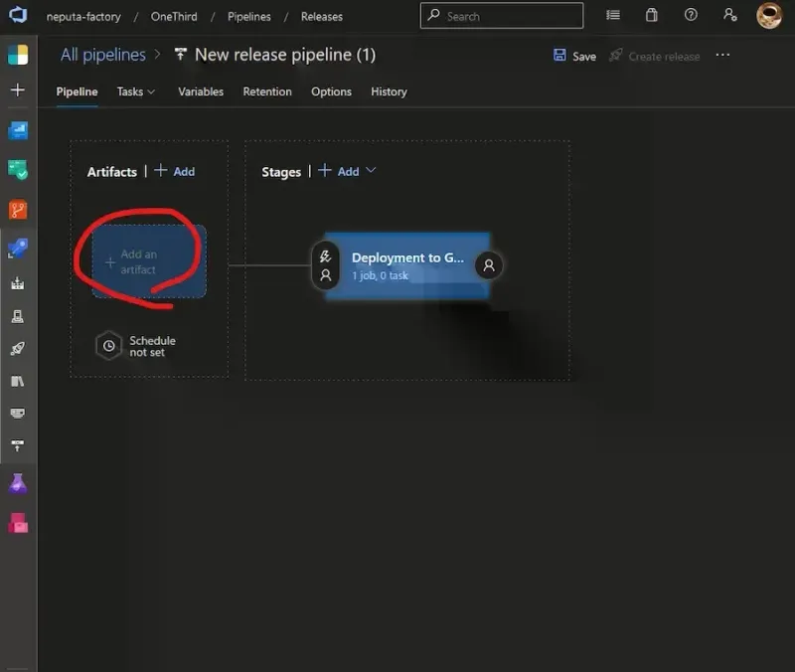This screenshot has width=795, height=672.
Task: Click the Save button
Action: click(x=574, y=56)
